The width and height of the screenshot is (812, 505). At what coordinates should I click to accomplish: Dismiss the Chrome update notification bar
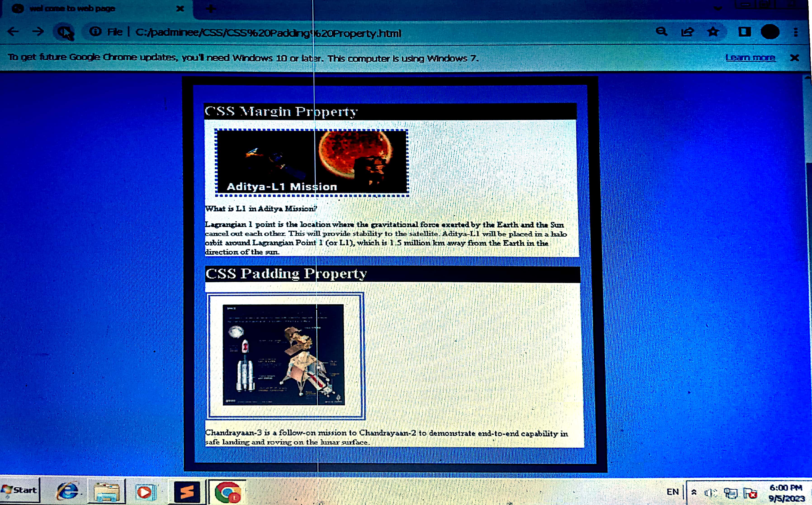(x=794, y=58)
